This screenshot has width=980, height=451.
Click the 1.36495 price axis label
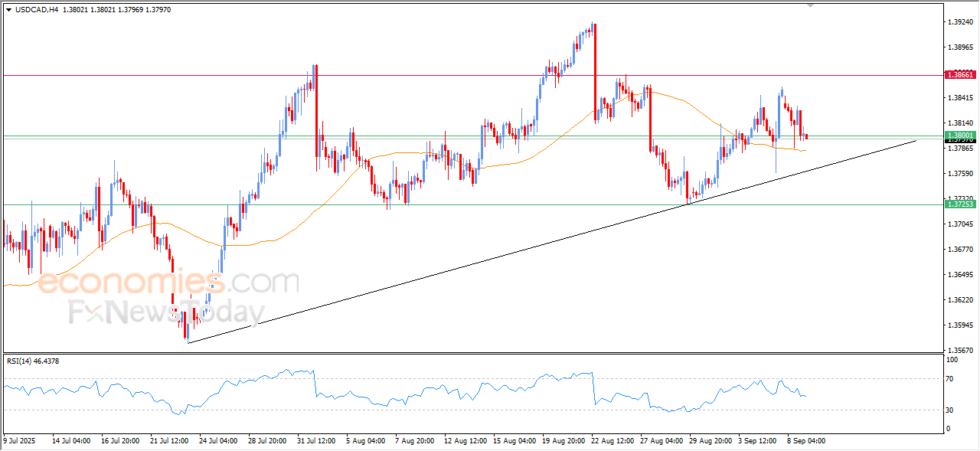(x=961, y=275)
